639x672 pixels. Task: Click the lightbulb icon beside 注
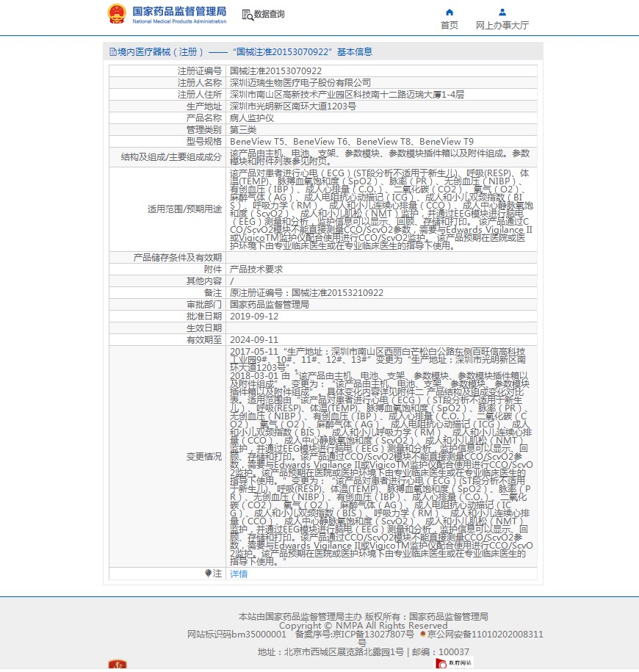point(209,573)
